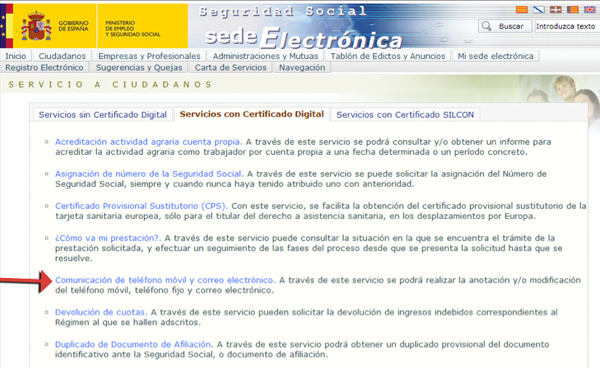Viewport: 600px width, 369px height.
Task: Click text "del teléfono móvil, teléfono fijo y correo electrónico"
Action: pyautogui.click(x=165, y=290)
